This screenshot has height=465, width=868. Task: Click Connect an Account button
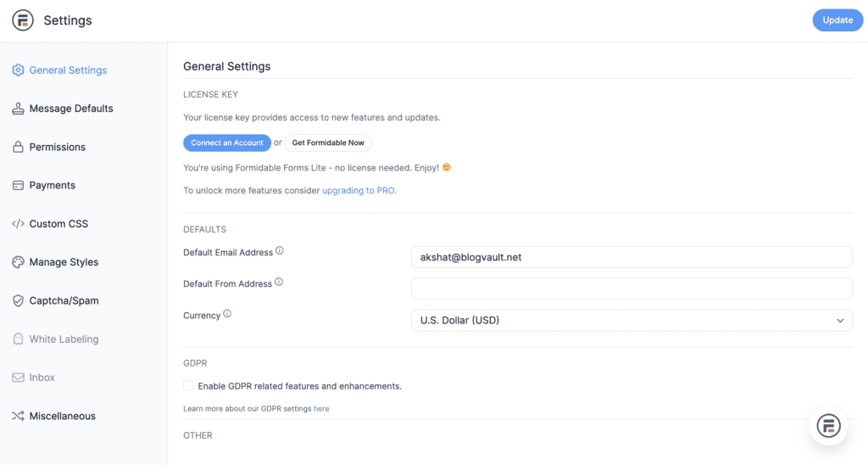click(x=227, y=143)
